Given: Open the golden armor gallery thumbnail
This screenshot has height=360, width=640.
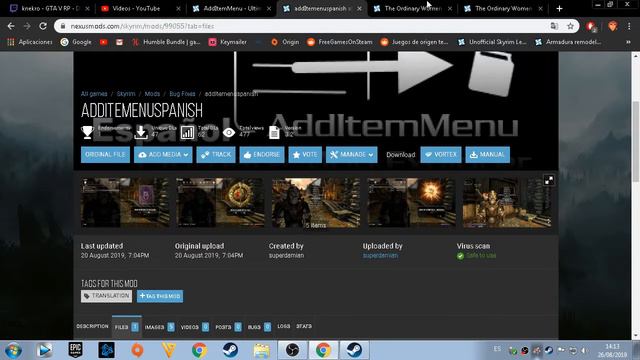Looking at the screenshot, I should tap(507, 202).
